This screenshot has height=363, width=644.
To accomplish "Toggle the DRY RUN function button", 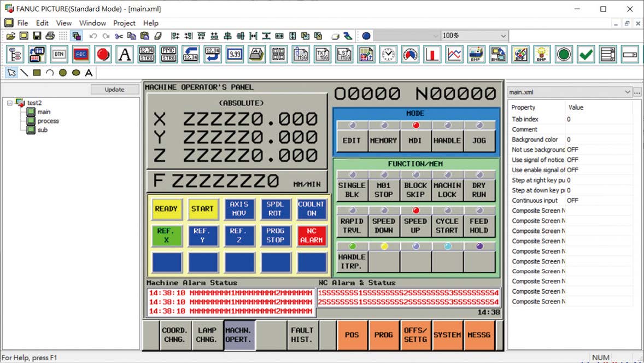I will (x=479, y=190).
